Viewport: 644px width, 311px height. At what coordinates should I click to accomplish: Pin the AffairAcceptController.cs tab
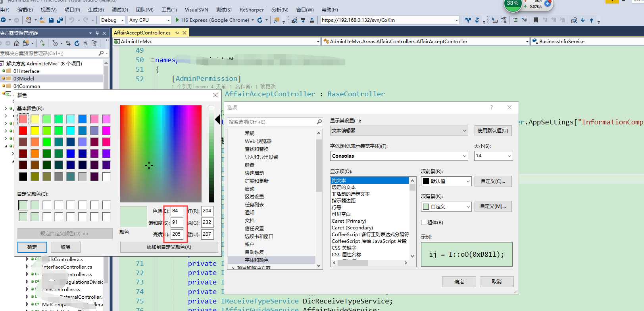coord(177,33)
